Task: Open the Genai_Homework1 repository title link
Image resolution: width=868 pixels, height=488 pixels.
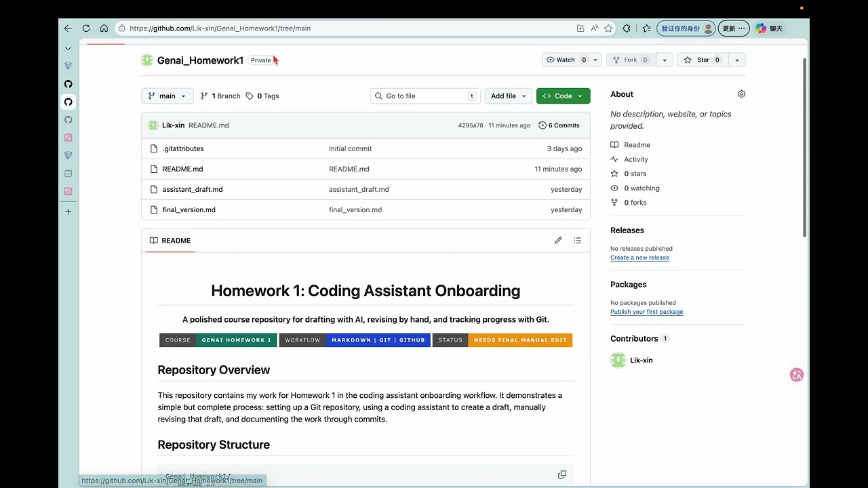Action: click(200, 60)
